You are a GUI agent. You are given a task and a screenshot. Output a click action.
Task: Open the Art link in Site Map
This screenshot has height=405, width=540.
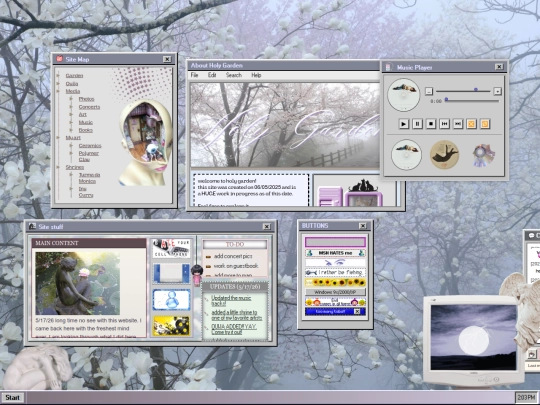click(x=82, y=115)
